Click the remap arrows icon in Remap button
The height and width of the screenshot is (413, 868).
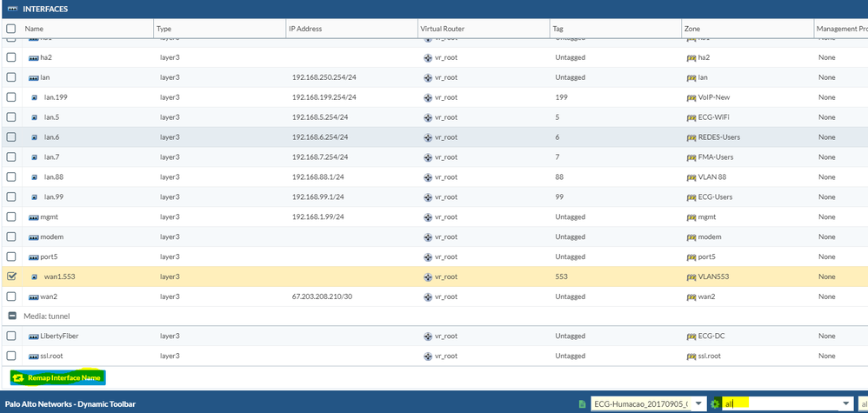(18, 377)
